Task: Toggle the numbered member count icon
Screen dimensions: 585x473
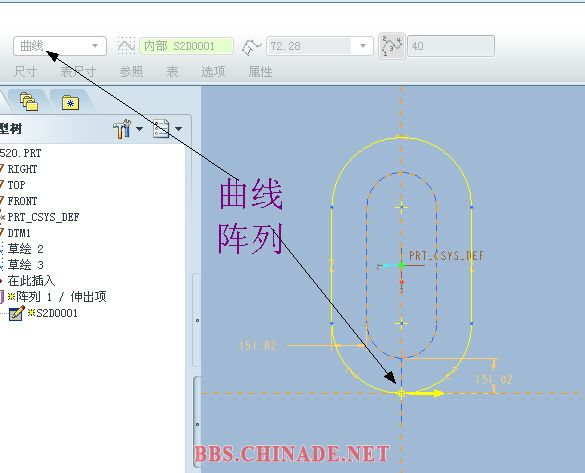Action: [x=392, y=46]
